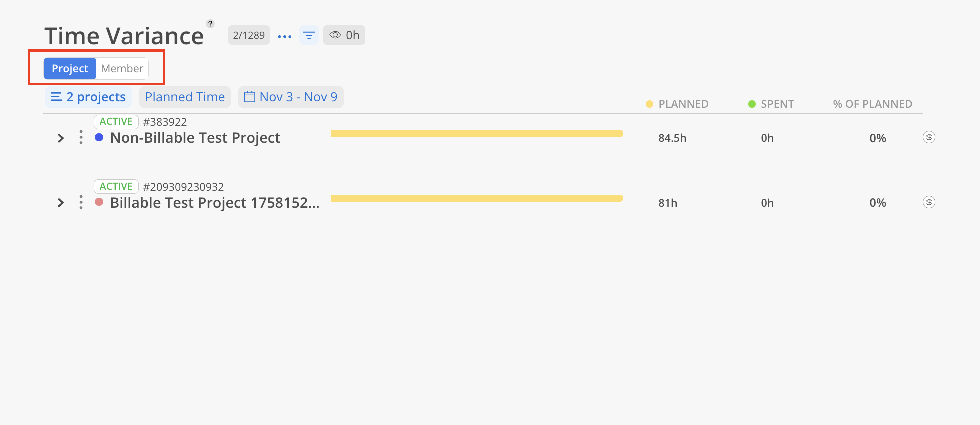Switch view to Member
Screen dimensions: 980x425
(122, 69)
